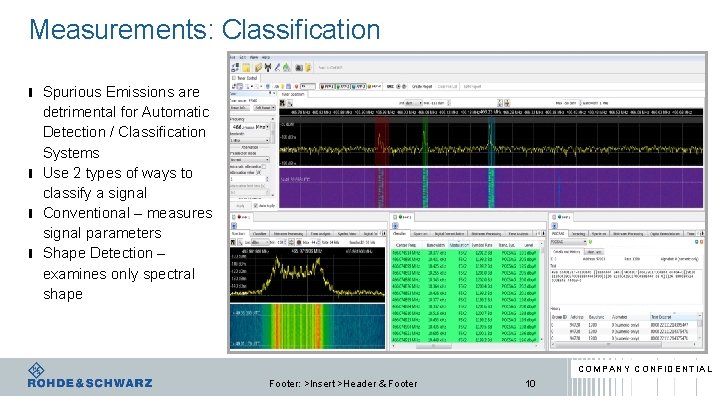Viewport: 720px width, 405px height.
Task: Click the zoom cursor icon under Tuner Spectrum tab
Action: [290, 104]
